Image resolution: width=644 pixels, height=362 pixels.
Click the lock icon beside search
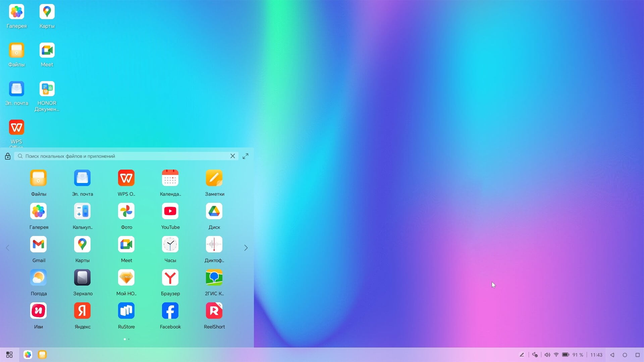click(x=8, y=156)
